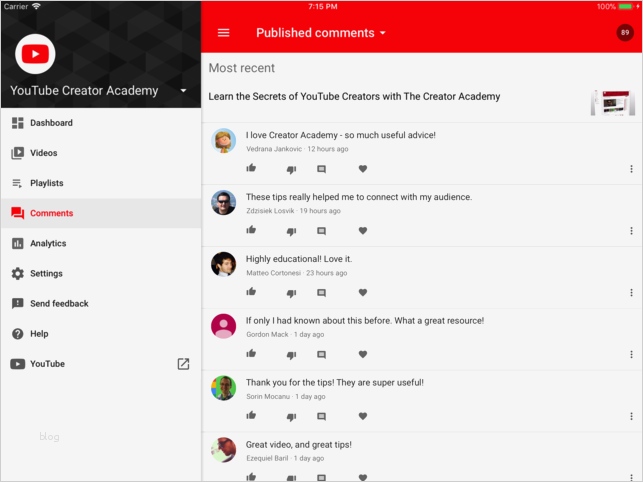Like Zdzisiek Losvik's comment

(x=251, y=230)
